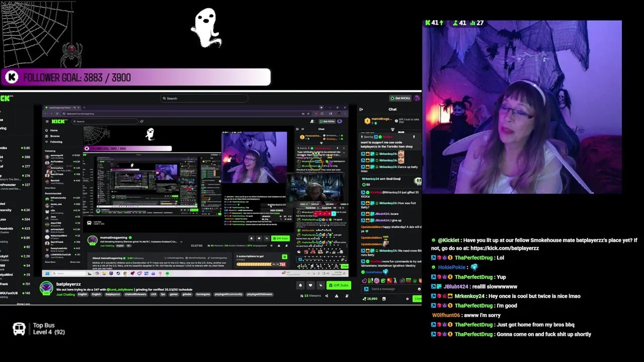Screen dimensions: 644x362
Task: Click the last icon in the row beside 13 Viewers
Action: click(x=347, y=296)
